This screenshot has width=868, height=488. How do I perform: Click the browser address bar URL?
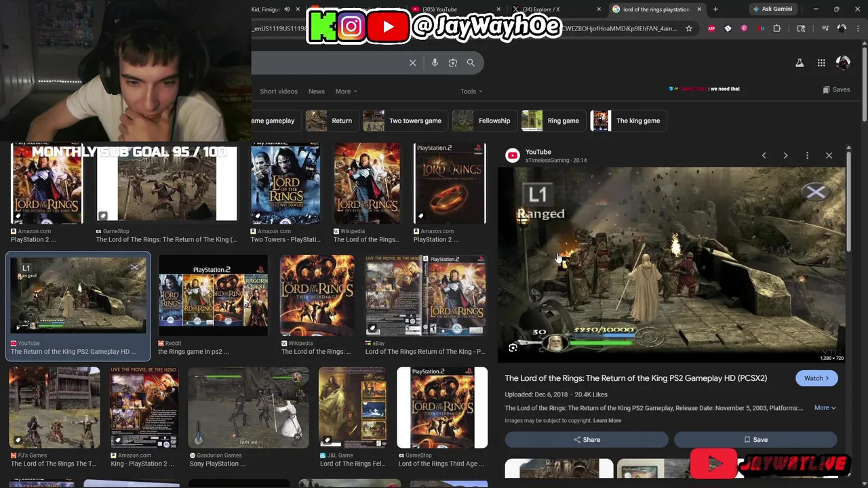pos(465,28)
